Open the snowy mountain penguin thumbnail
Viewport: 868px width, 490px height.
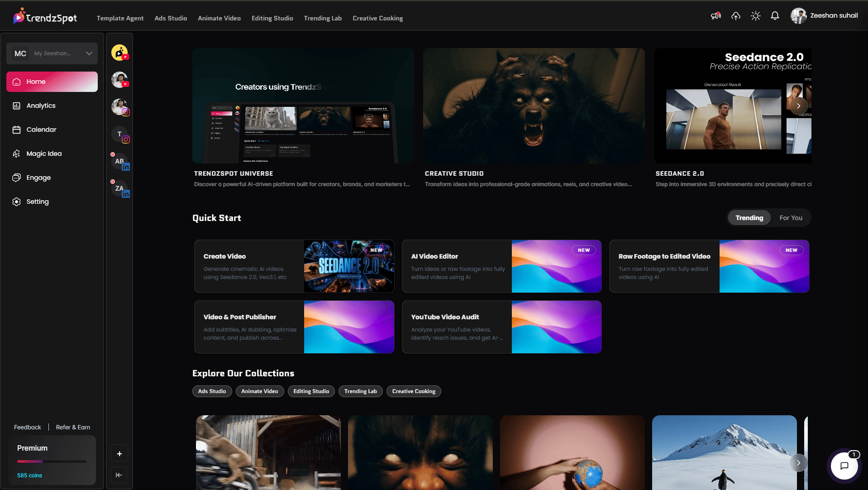[725, 452]
